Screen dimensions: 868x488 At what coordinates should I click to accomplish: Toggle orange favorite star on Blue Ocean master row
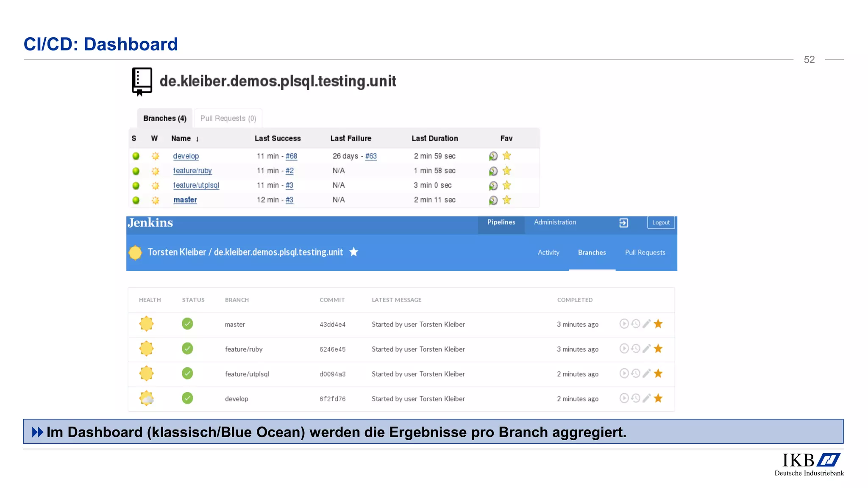pyautogui.click(x=658, y=324)
